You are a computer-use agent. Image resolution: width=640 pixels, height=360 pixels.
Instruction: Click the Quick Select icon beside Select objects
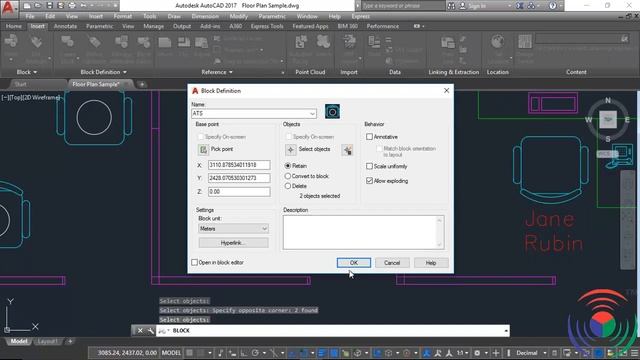coord(347,150)
